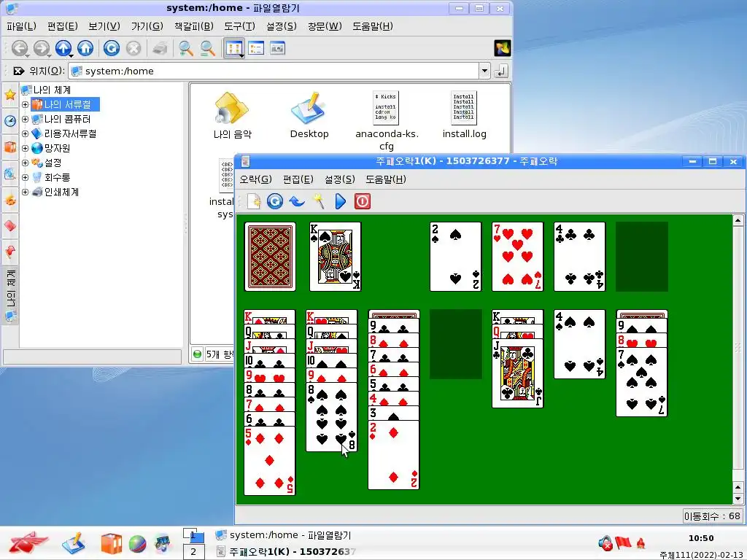Image resolution: width=747 pixels, height=560 pixels.
Task: Switch to virtual desktop 1
Action: point(193,536)
